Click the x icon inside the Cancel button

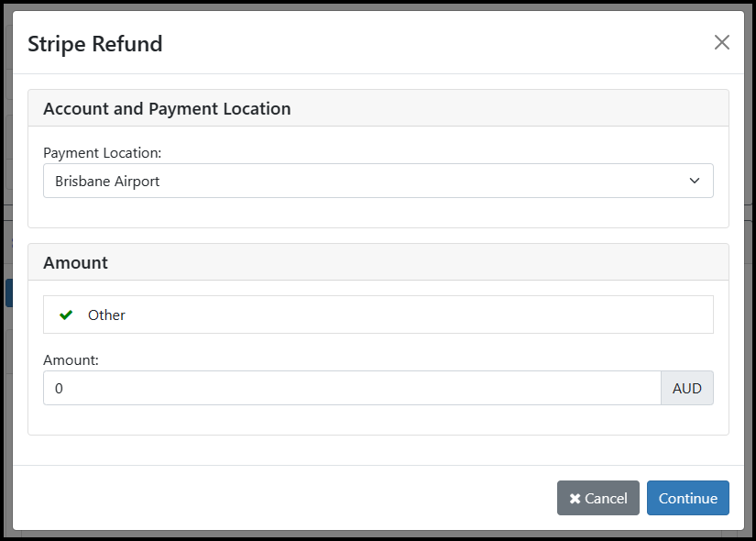pos(575,499)
